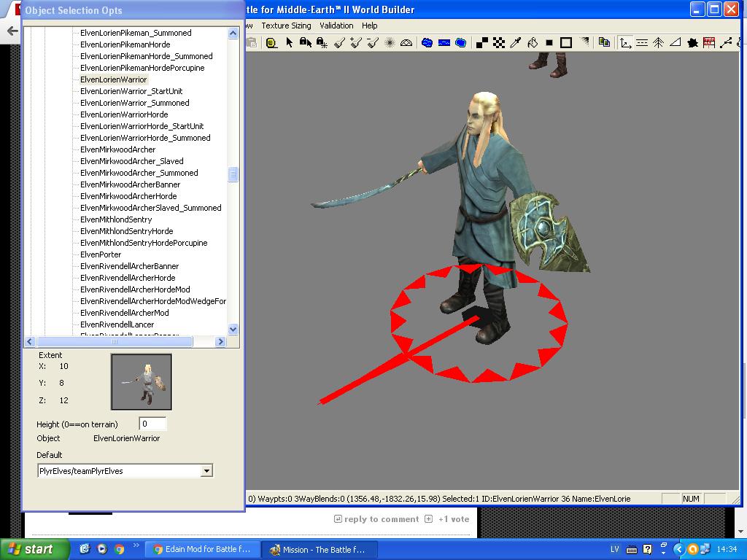This screenshot has width=747, height=560.
Task: Select the blue river strip tool
Action: click(x=444, y=43)
